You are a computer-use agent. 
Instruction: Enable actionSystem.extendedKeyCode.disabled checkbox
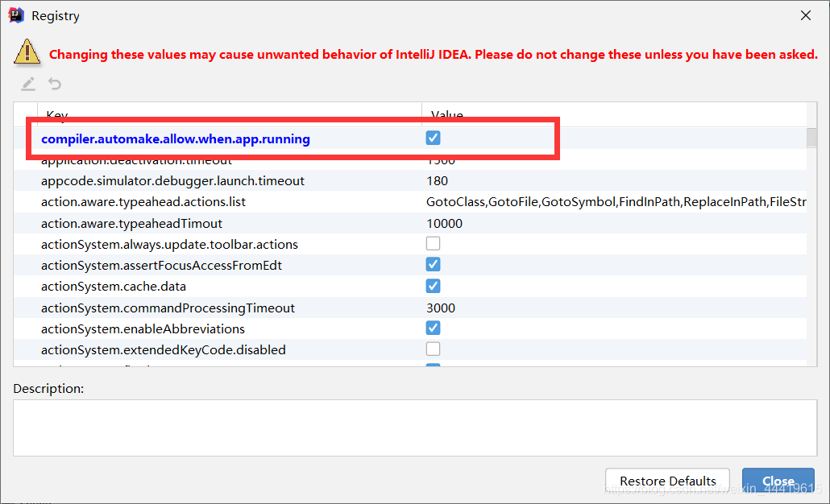(433, 349)
